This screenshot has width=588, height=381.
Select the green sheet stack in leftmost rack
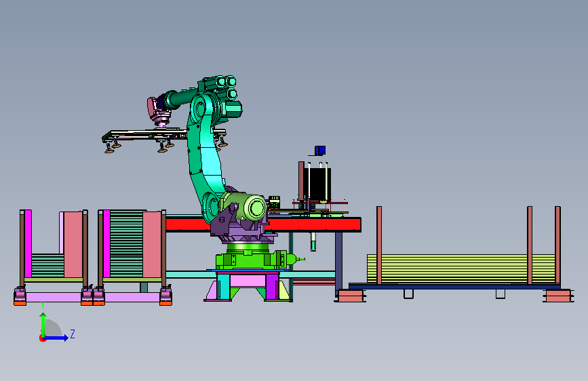[47, 266]
